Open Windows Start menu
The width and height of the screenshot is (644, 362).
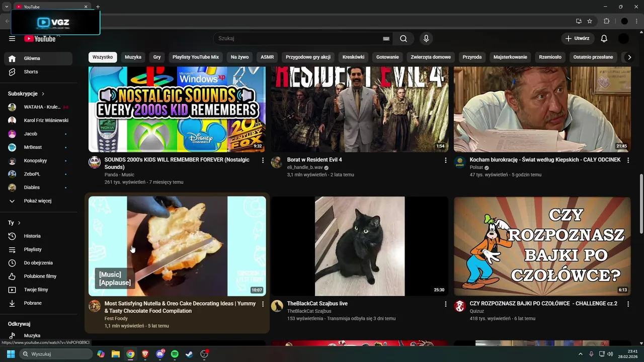pyautogui.click(x=11, y=354)
